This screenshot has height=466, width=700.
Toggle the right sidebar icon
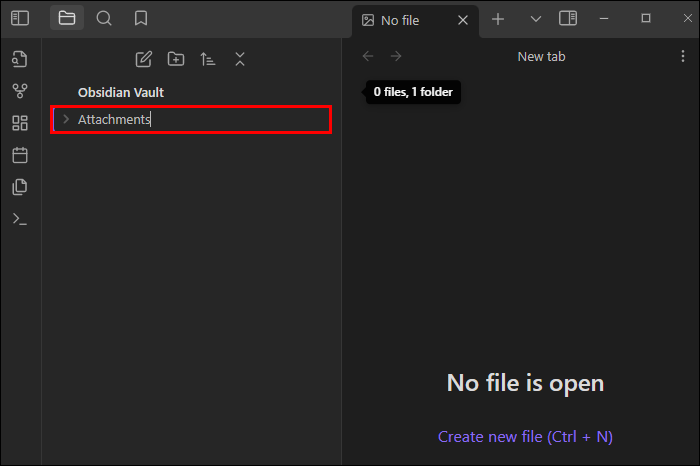coord(568,18)
